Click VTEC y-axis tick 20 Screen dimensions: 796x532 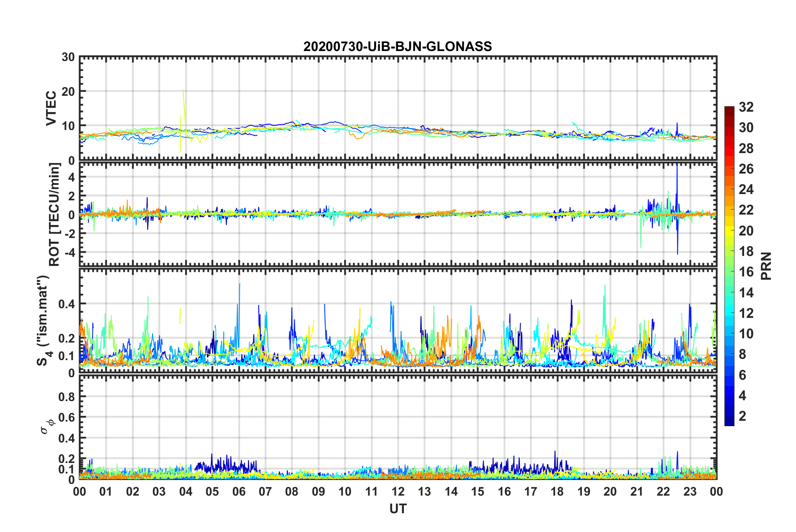click(x=68, y=92)
